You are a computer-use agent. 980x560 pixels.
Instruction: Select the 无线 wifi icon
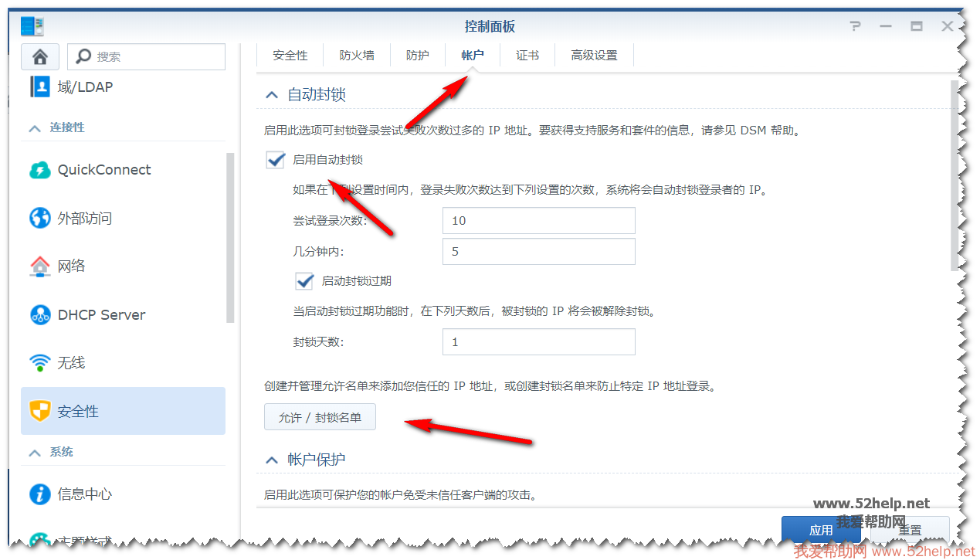coord(39,362)
